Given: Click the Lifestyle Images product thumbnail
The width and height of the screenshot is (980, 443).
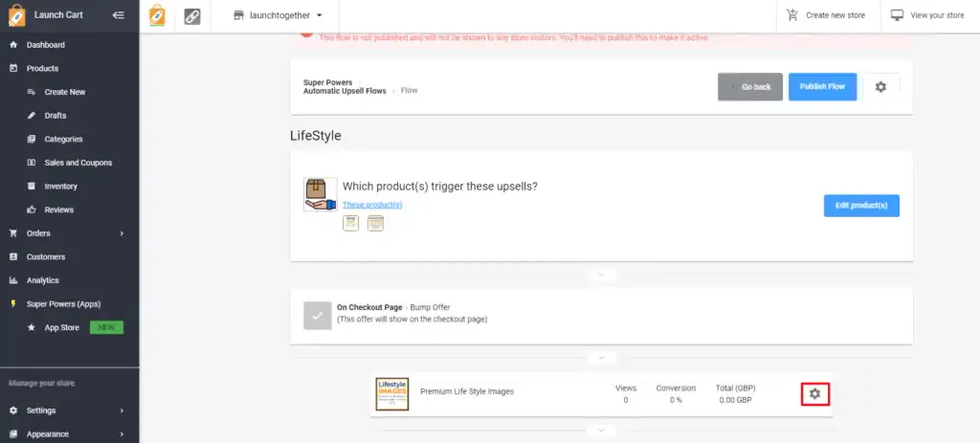Looking at the screenshot, I should [391, 393].
